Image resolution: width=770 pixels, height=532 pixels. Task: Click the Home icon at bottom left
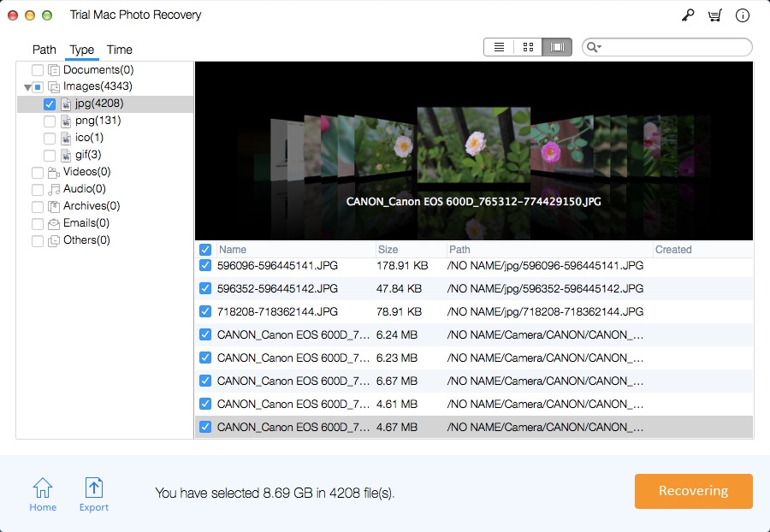(43, 488)
